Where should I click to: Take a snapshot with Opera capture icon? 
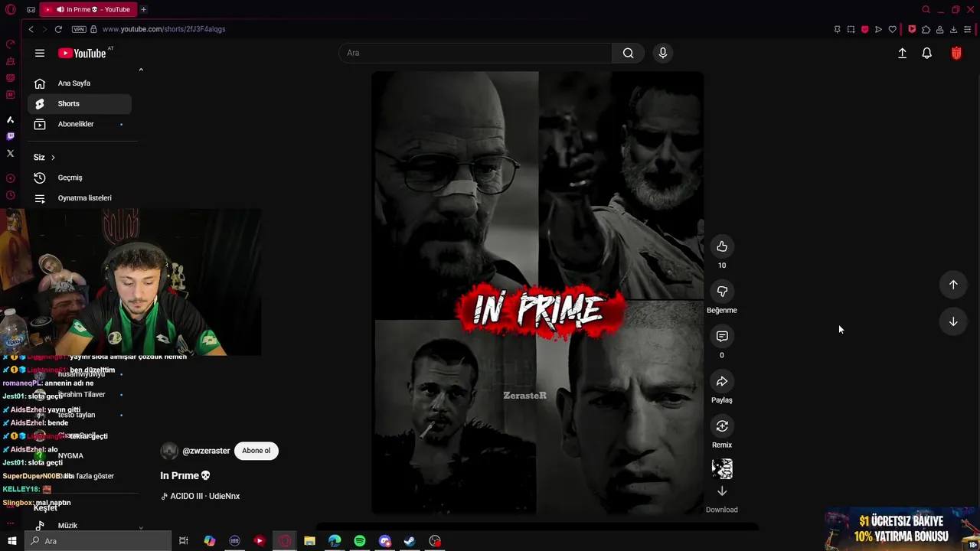[851, 29]
